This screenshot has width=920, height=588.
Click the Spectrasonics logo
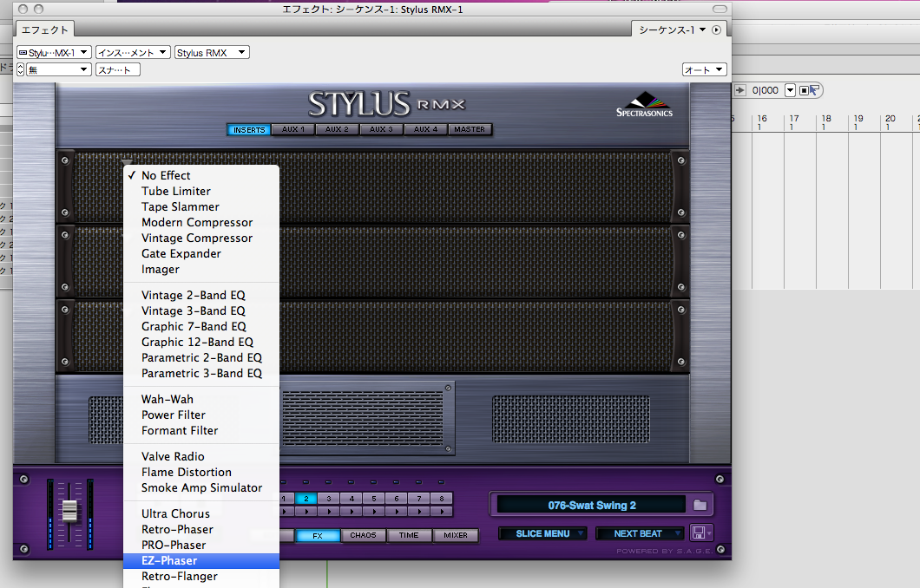pyautogui.click(x=644, y=105)
